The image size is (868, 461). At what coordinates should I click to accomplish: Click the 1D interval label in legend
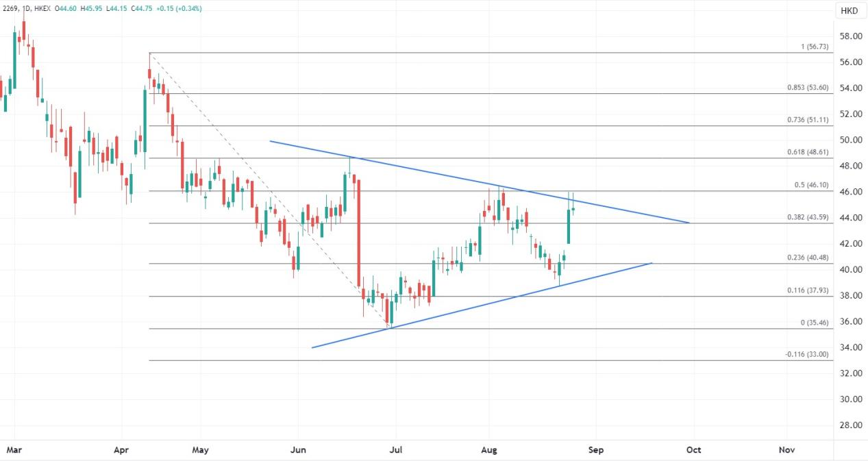point(27,8)
